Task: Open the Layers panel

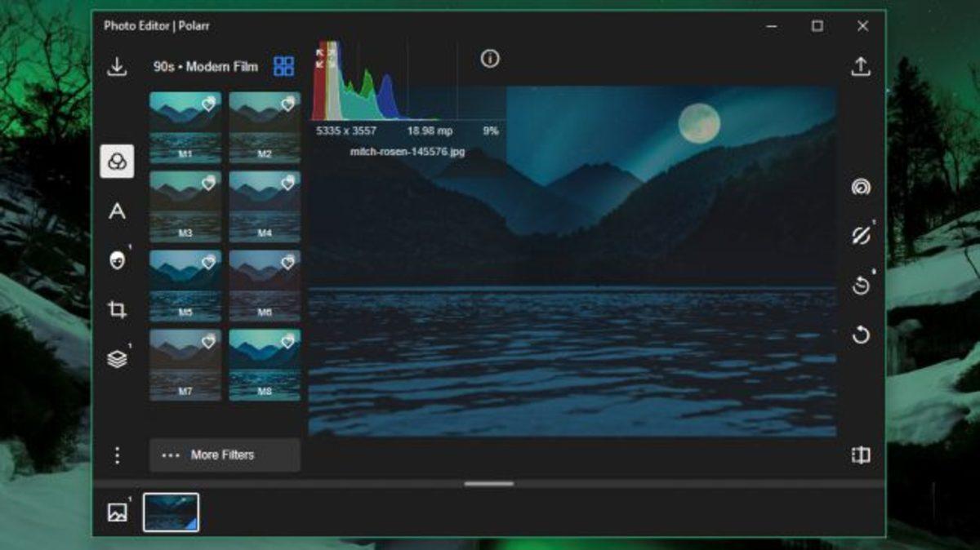Action: 117,357
